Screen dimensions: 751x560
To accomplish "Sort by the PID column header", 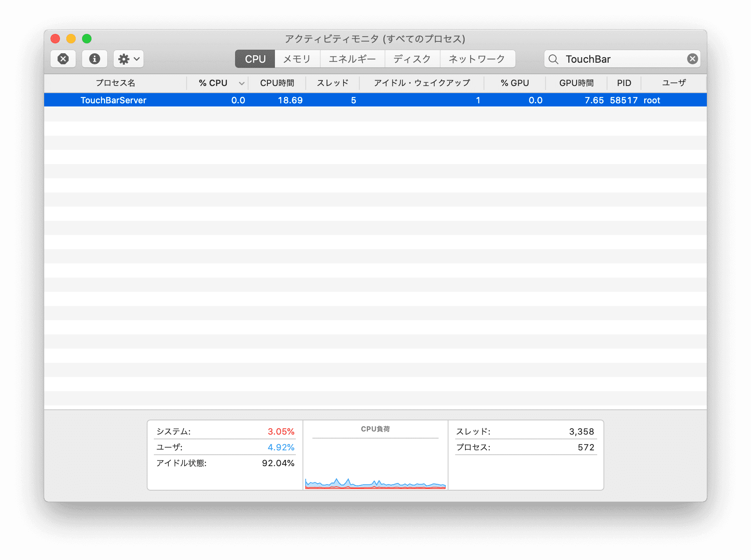I will point(624,83).
